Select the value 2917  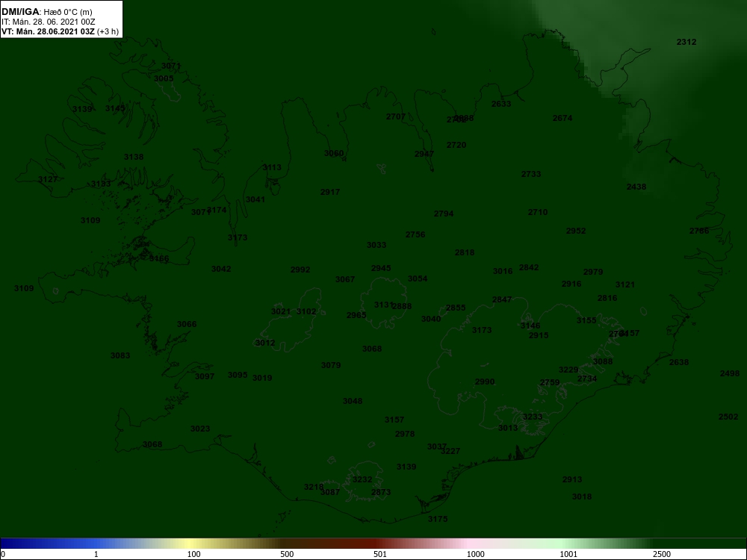click(x=330, y=192)
